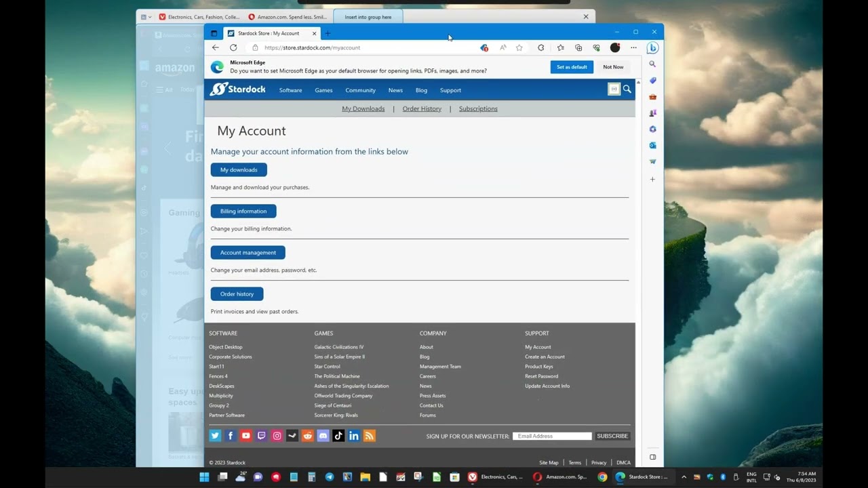Click the newsletter Email Address field
Viewport: 868px width, 488px height.
click(552, 436)
